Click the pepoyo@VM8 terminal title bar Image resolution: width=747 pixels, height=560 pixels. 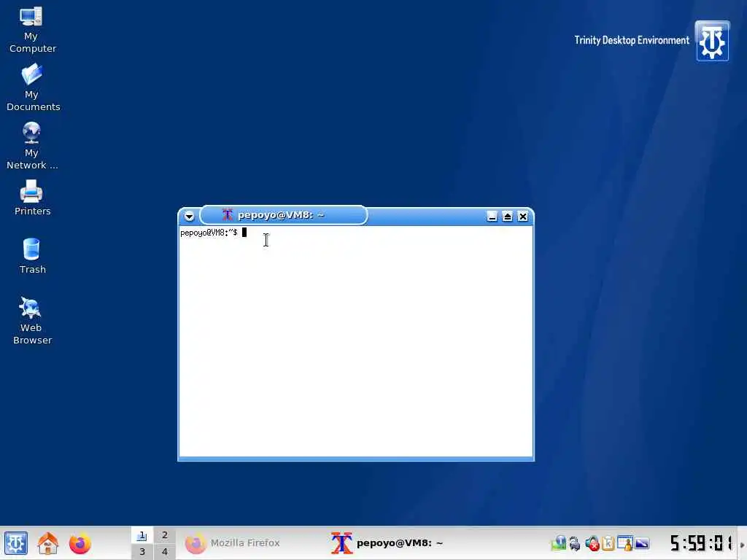coord(284,215)
